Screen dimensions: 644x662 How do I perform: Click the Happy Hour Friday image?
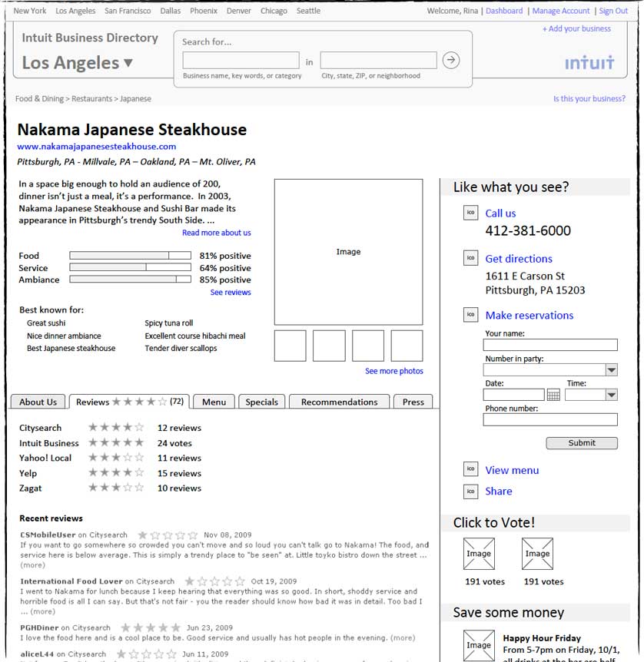coord(479,646)
